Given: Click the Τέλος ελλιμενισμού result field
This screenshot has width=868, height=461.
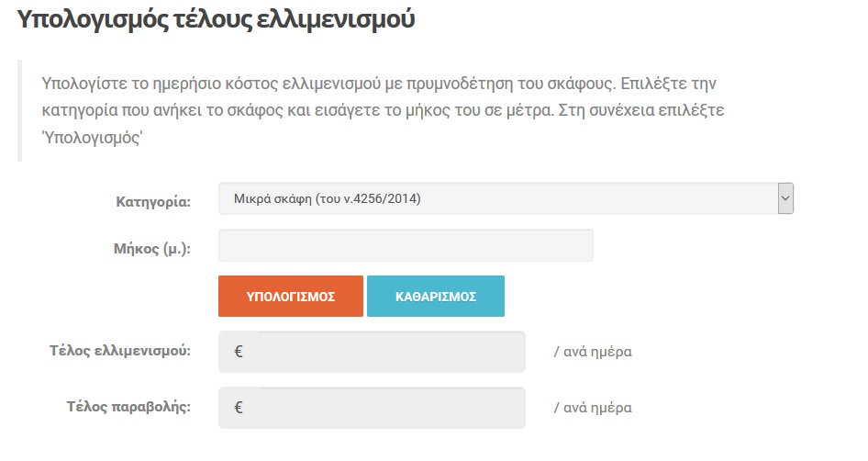Looking at the screenshot, I should coord(391,352).
